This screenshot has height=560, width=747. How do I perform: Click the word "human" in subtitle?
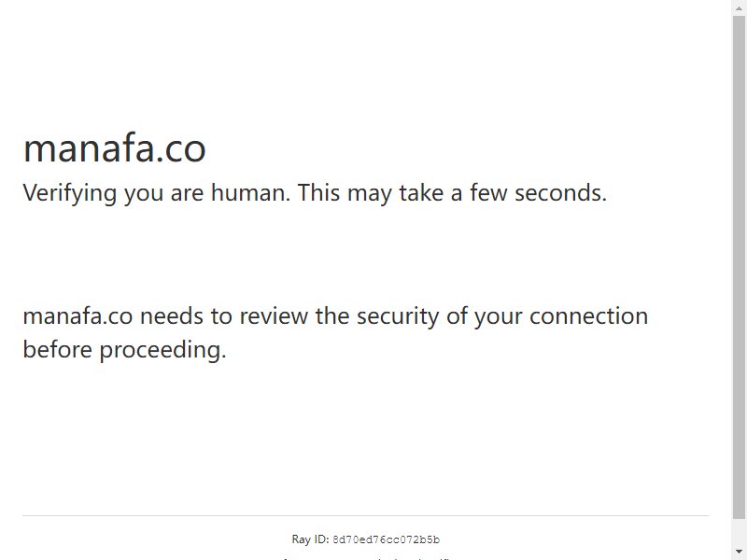coord(249,193)
